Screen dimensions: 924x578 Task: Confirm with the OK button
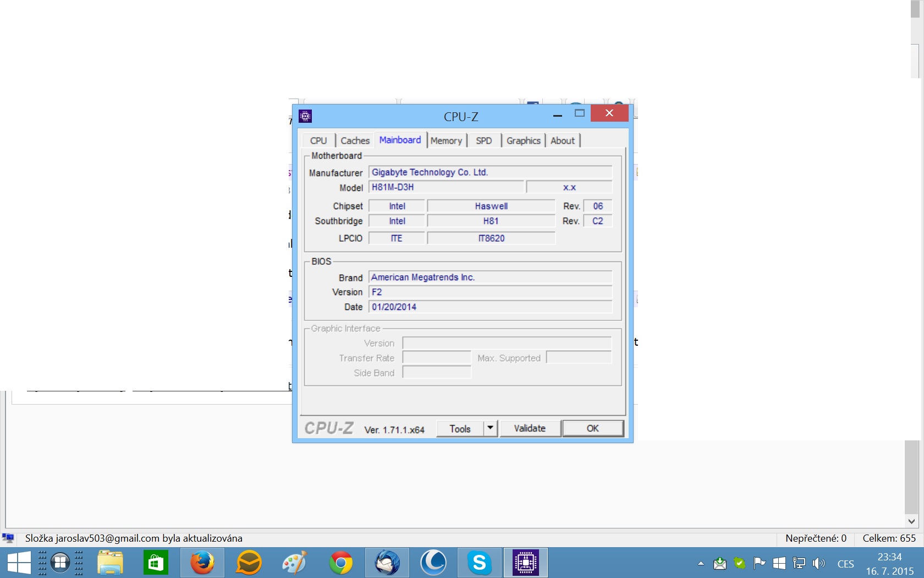(x=593, y=429)
